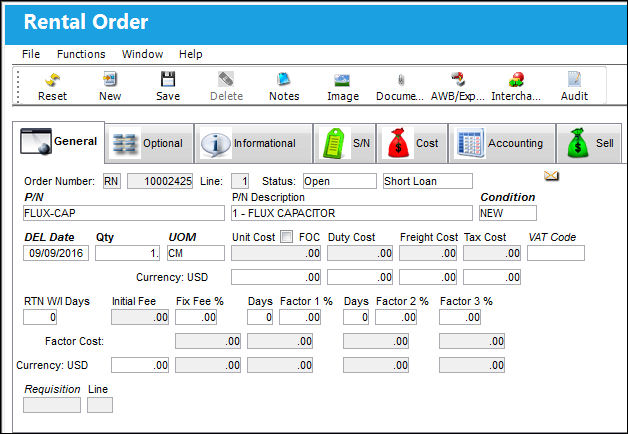The image size is (628, 434).
Task: Open the Sell tab
Action: pos(589,143)
